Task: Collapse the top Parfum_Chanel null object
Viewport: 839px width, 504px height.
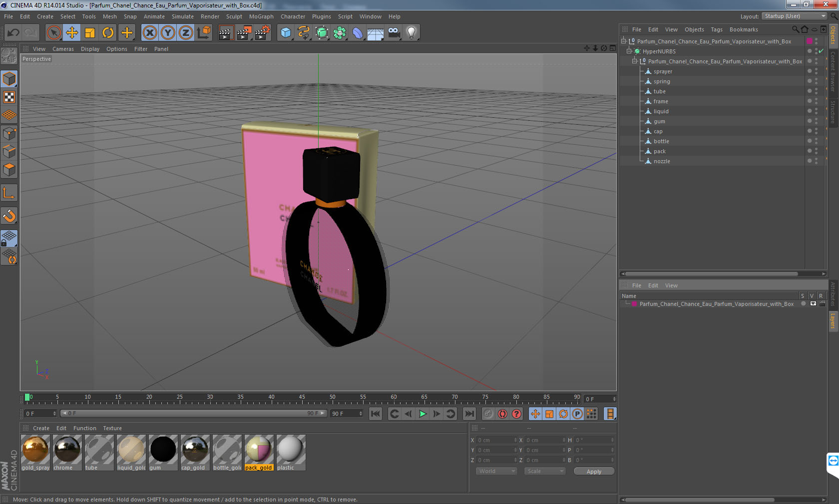Action: click(623, 41)
